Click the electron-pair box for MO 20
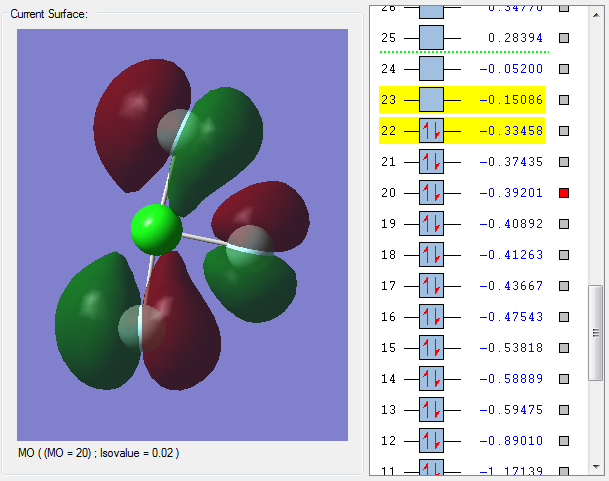 (x=431, y=193)
